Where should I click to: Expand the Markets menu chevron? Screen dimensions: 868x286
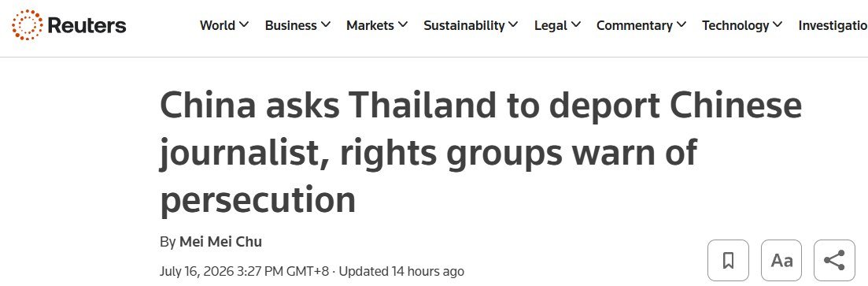click(402, 25)
